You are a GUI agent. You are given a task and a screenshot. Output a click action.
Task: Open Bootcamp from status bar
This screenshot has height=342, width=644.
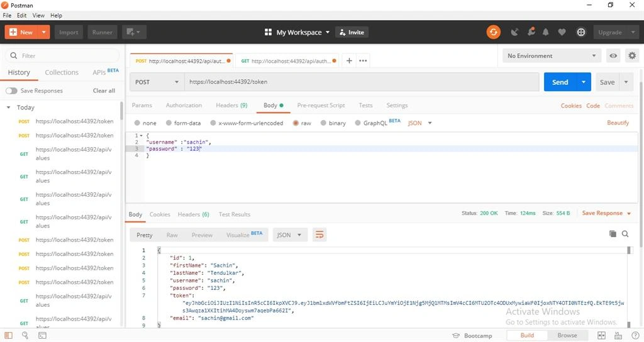[x=472, y=336]
